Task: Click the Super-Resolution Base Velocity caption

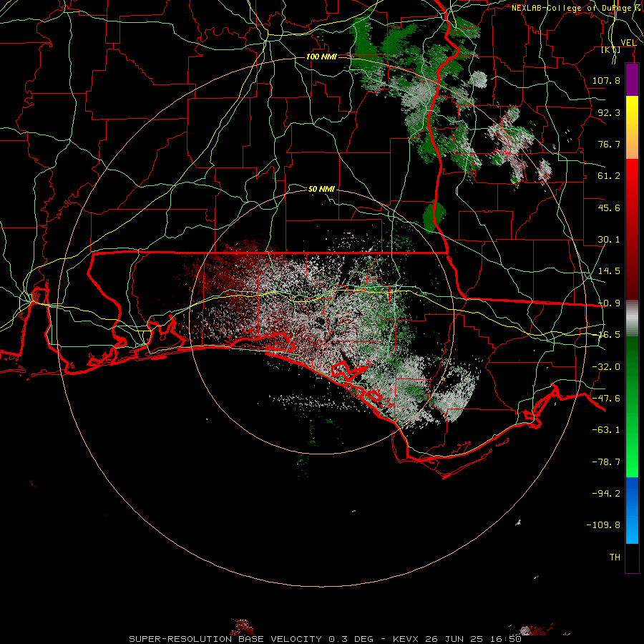Action: (326, 639)
